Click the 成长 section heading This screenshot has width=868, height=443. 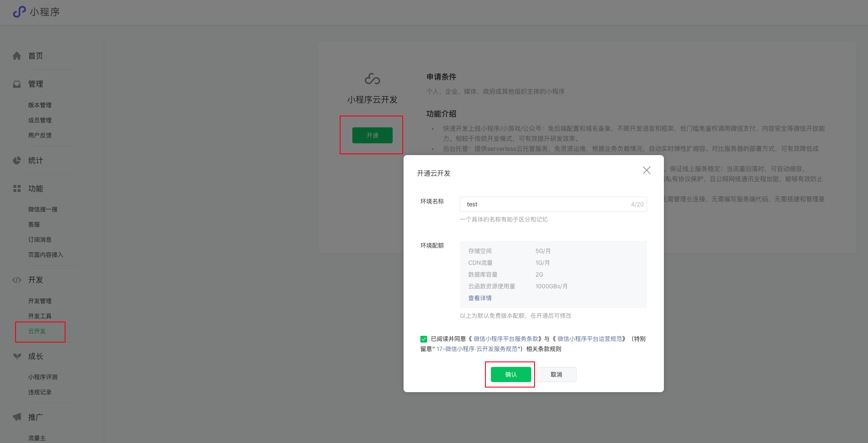36,356
